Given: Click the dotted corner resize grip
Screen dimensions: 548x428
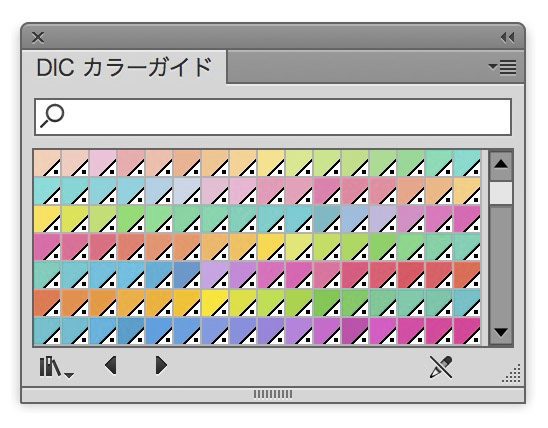Looking at the screenshot, I should coord(512,373).
